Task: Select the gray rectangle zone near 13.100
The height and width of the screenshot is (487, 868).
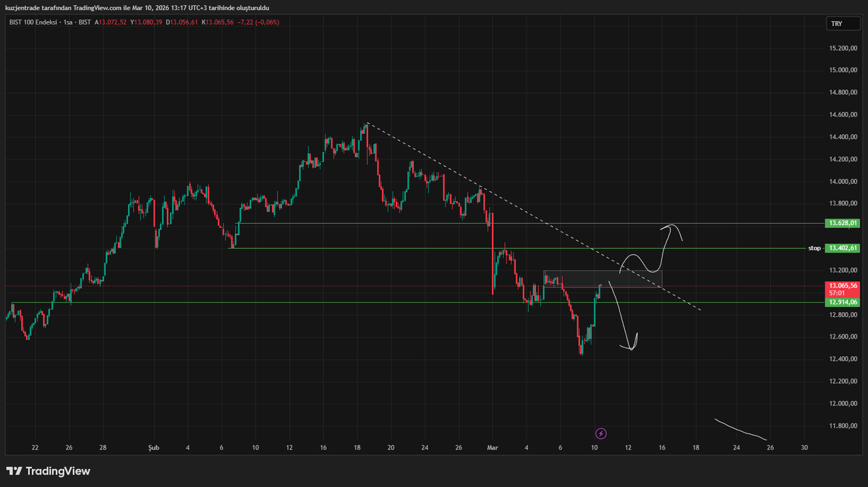Action: 603,279
